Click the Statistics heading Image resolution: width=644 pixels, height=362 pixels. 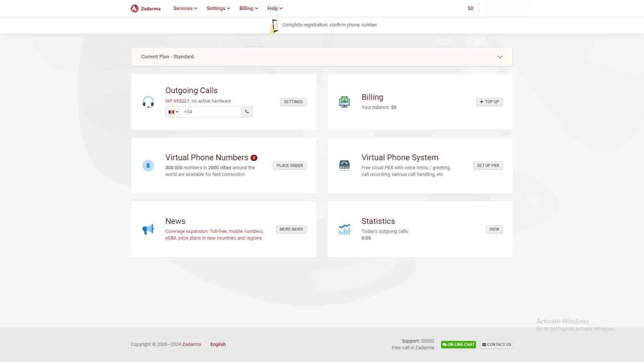(378, 221)
